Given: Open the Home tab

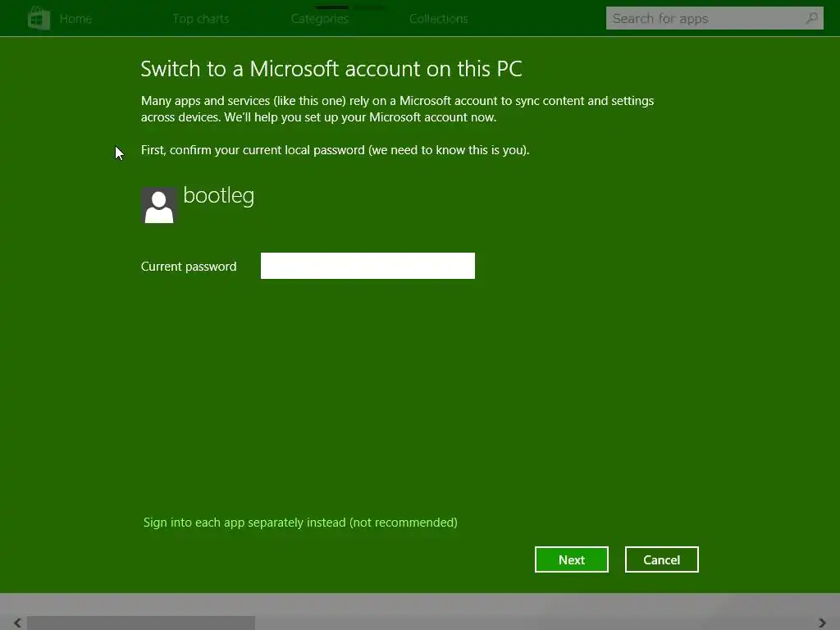Looking at the screenshot, I should tap(75, 19).
